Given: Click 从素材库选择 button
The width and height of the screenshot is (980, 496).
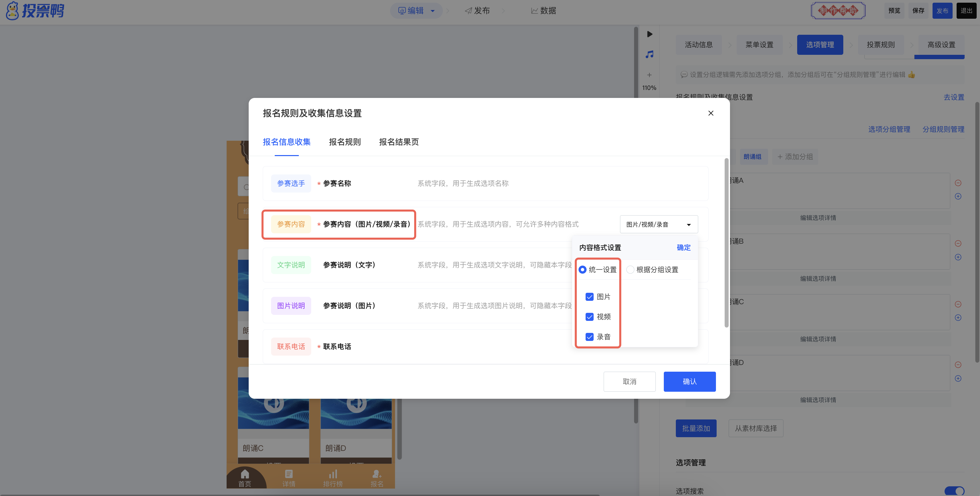Looking at the screenshot, I should (x=755, y=428).
